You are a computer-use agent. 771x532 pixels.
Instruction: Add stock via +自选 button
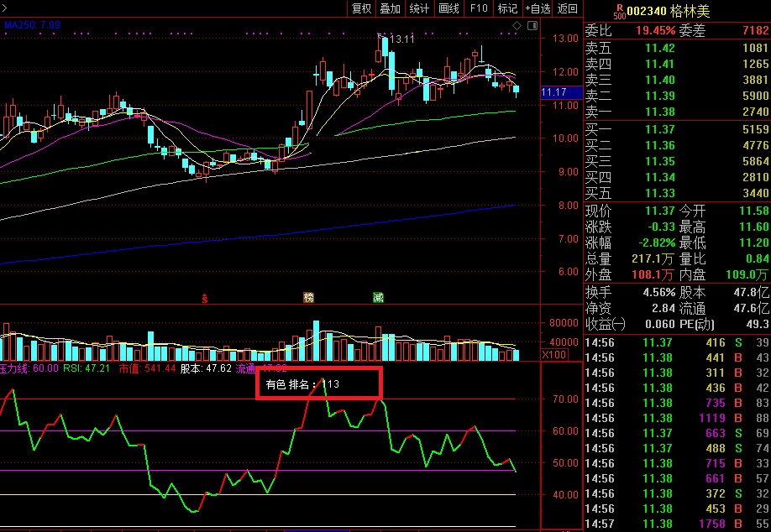[x=538, y=8]
